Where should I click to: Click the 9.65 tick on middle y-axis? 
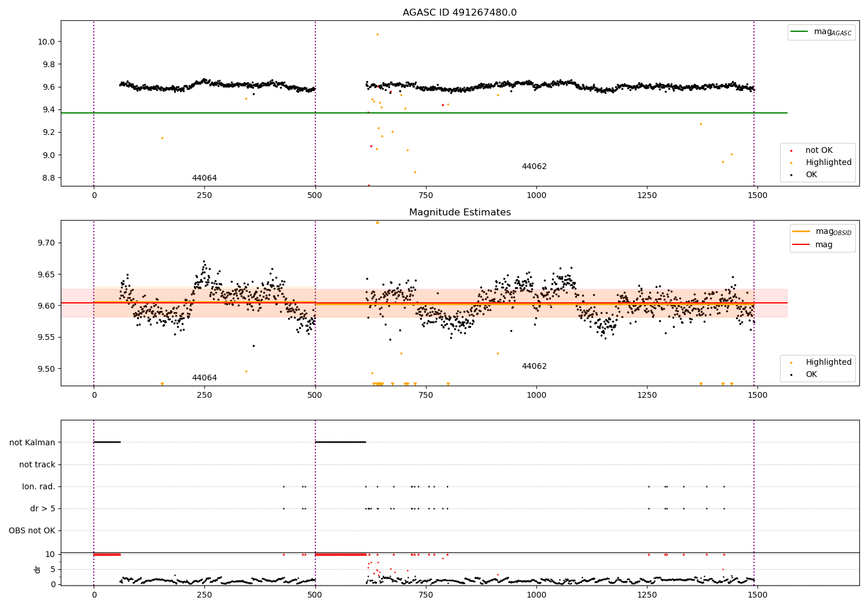pos(46,274)
